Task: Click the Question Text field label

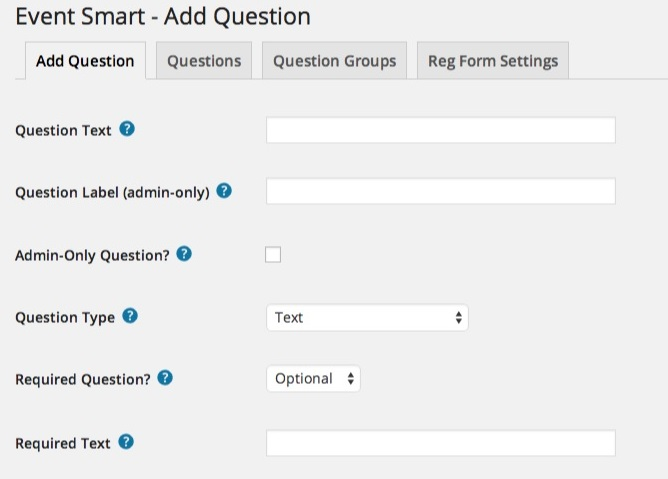Action: pos(64,131)
